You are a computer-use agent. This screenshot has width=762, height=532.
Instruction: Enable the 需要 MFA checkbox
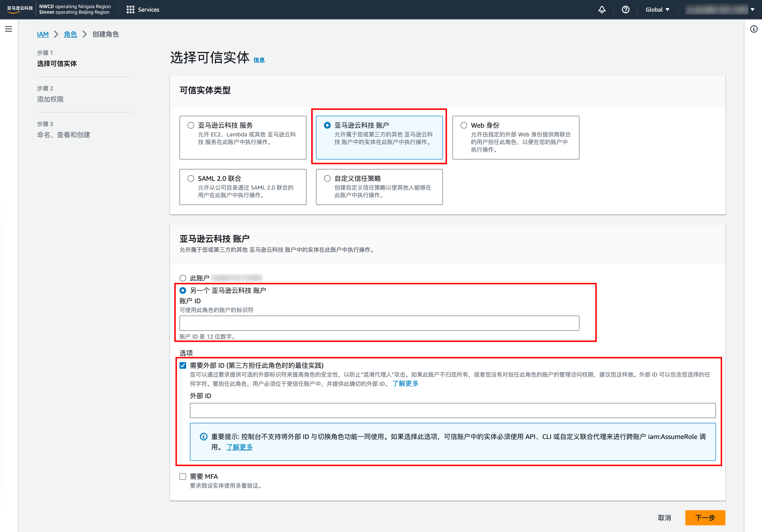[183, 476]
